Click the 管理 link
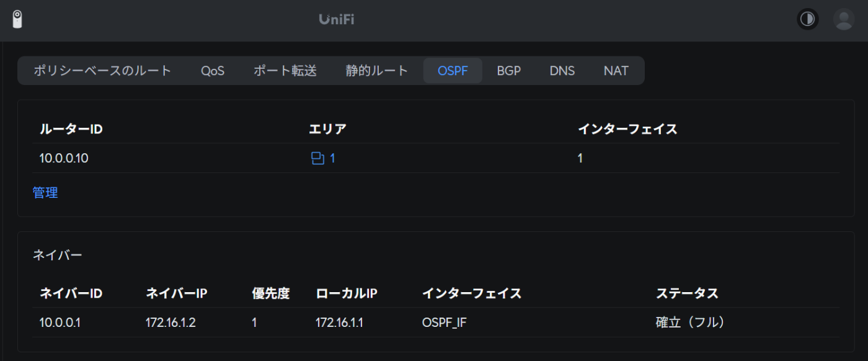 [45, 193]
